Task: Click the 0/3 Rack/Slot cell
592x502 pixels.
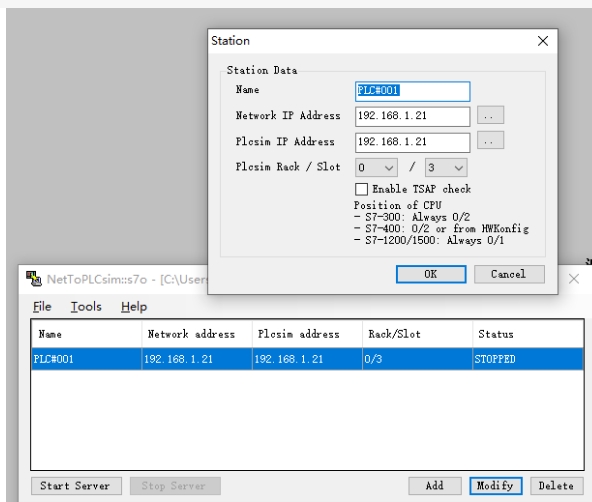Action: [418, 359]
